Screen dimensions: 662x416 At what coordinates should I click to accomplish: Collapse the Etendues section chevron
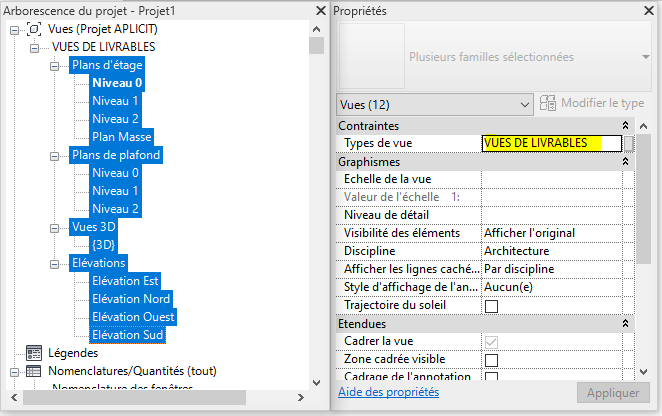click(626, 324)
